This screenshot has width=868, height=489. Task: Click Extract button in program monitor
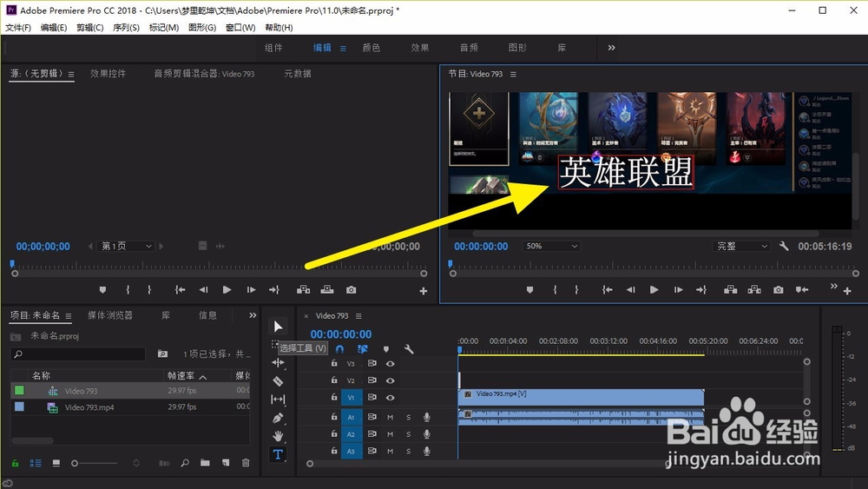click(754, 289)
